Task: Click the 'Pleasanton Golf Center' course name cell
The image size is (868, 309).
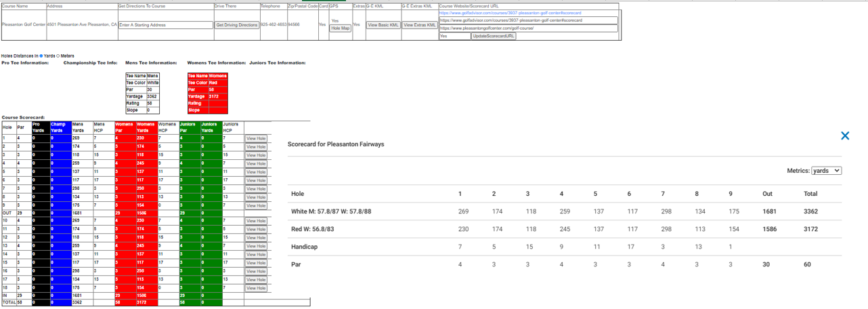Action: (24, 24)
